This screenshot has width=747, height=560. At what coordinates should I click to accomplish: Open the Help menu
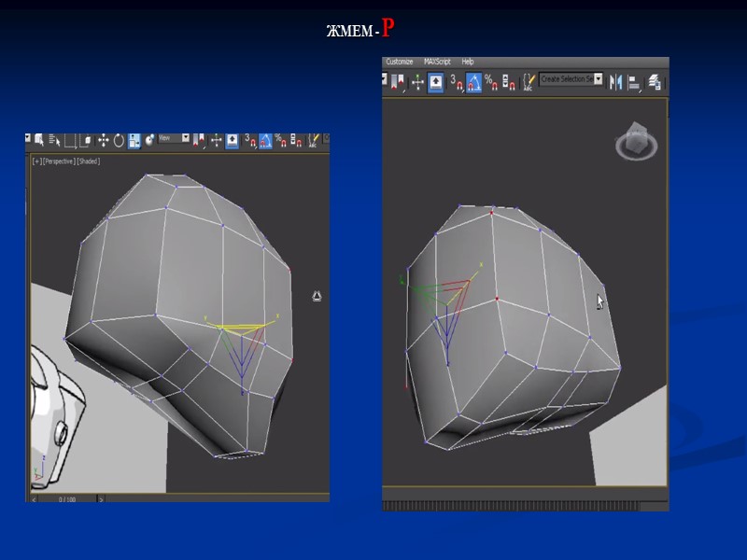pyautogui.click(x=468, y=62)
